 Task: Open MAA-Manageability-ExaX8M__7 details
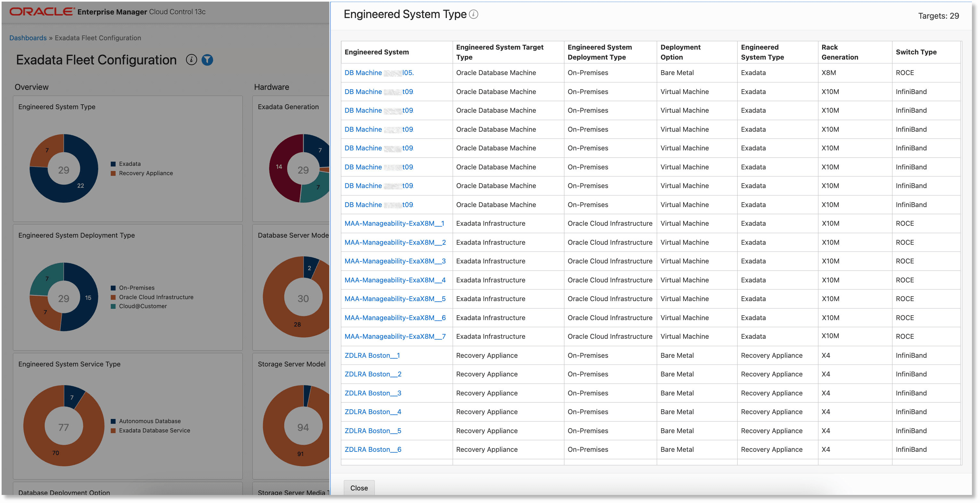pyautogui.click(x=396, y=336)
